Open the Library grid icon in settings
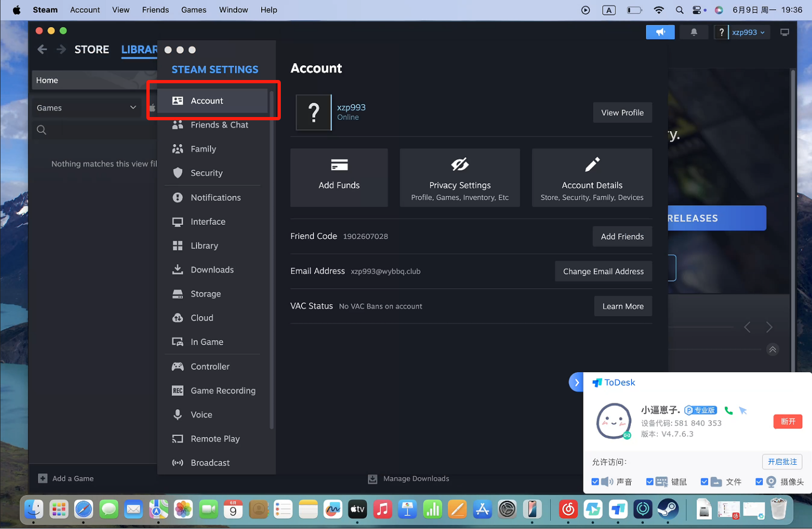Viewport: 812px width, 529px height. 177,245
